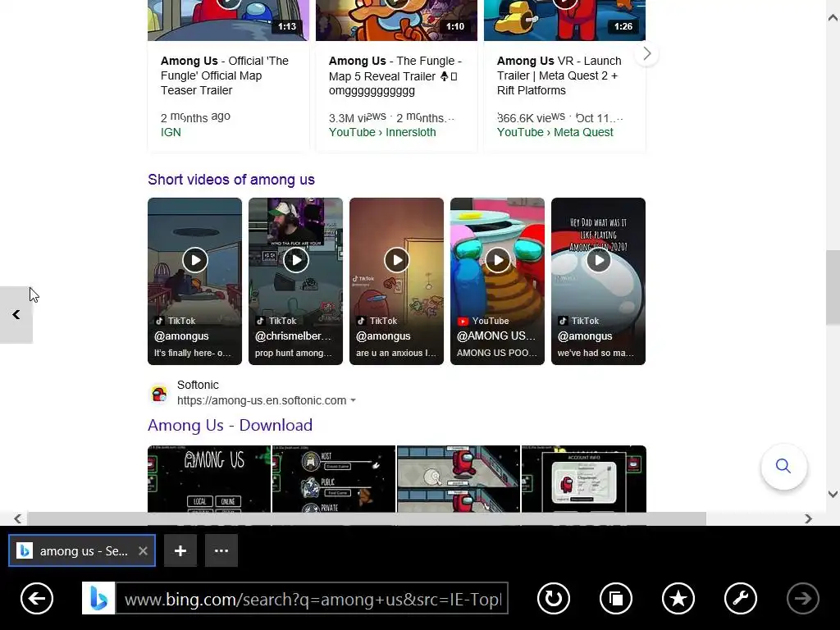This screenshot has width=840, height=630.
Task: Open the 'Among Us - Download' result
Action: 230,425
